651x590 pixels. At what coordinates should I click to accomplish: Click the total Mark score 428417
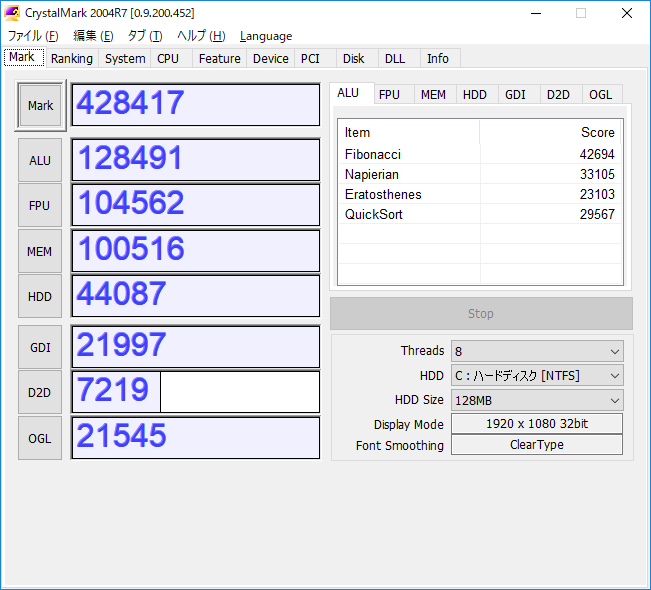pos(196,105)
